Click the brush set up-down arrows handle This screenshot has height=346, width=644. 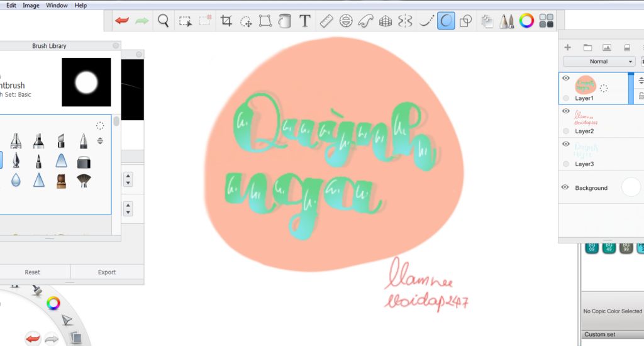click(100, 141)
